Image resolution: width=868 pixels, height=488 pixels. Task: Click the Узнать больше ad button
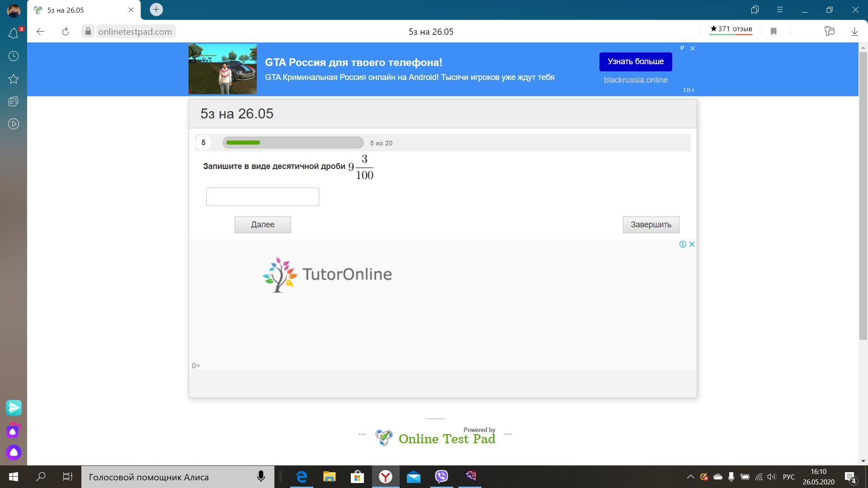pyautogui.click(x=635, y=61)
